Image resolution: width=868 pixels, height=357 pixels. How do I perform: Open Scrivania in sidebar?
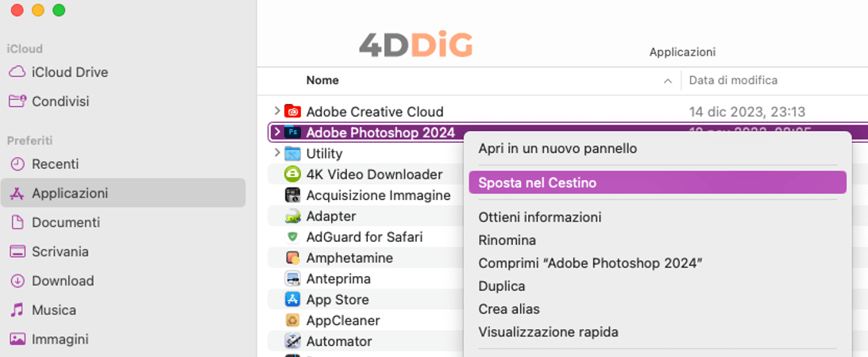coord(60,252)
